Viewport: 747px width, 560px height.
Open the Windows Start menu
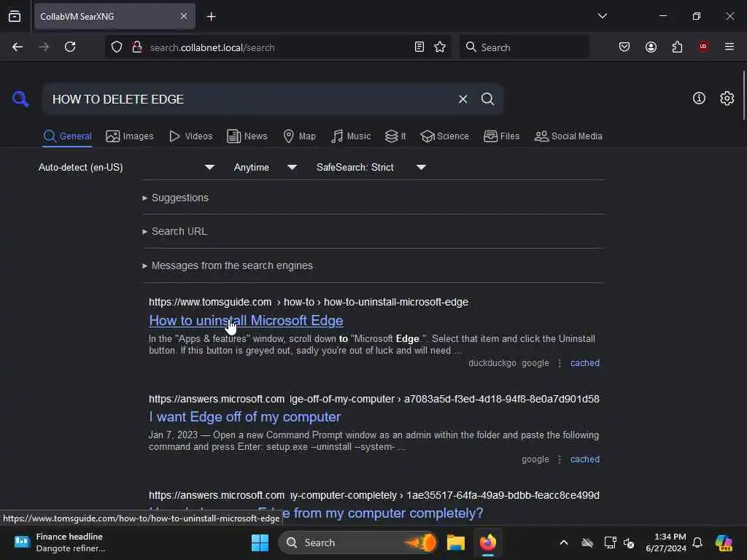(x=260, y=542)
